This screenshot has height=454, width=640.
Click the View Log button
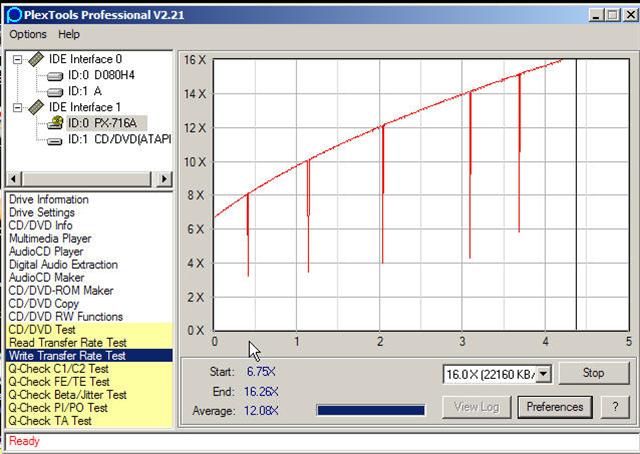476,407
